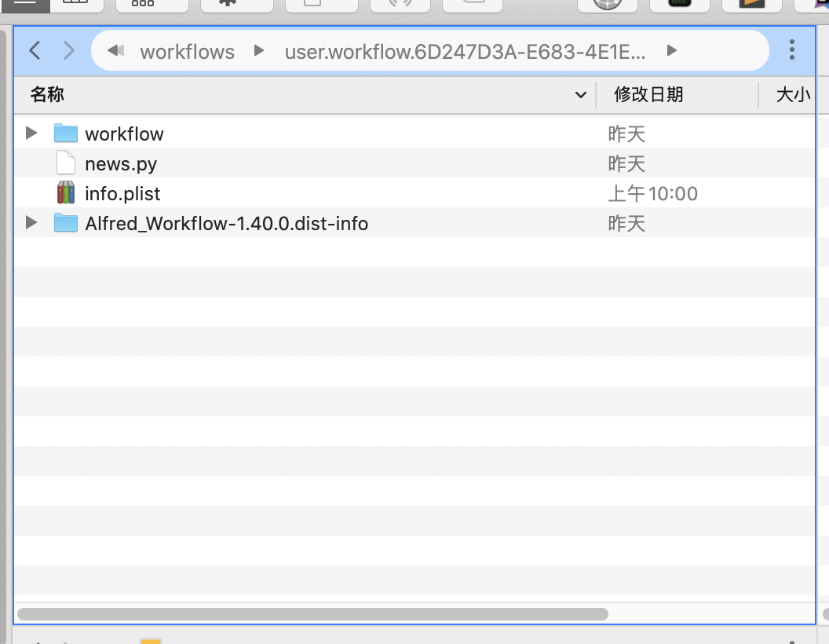Select the user.workflow.6D247D3A breadcrumb segment
829x644 pixels.
pos(466,52)
